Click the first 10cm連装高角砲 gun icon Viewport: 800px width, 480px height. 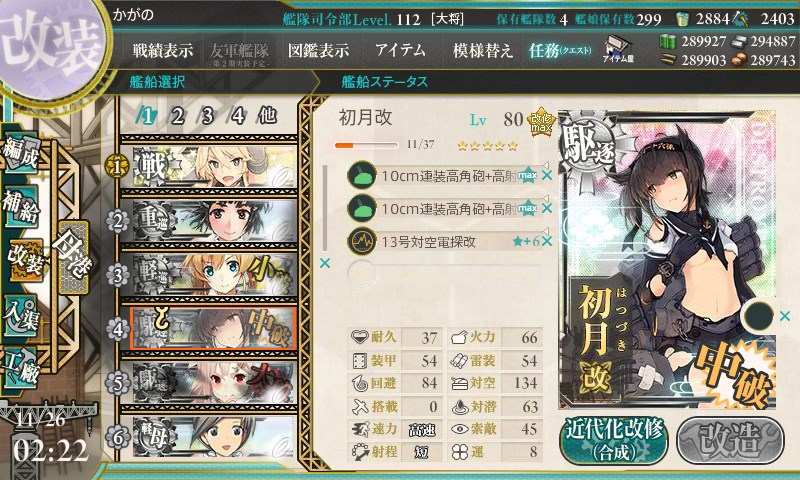pos(362,175)
